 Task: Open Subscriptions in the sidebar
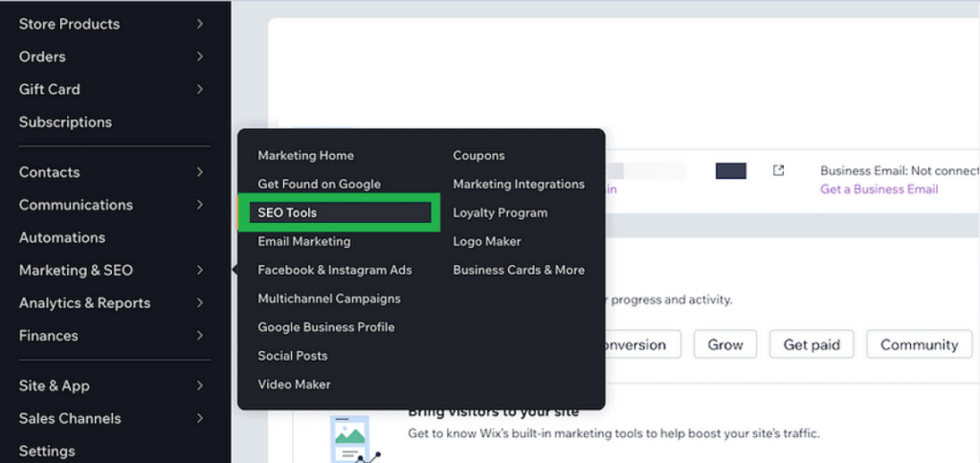click(x=65, y=122)
